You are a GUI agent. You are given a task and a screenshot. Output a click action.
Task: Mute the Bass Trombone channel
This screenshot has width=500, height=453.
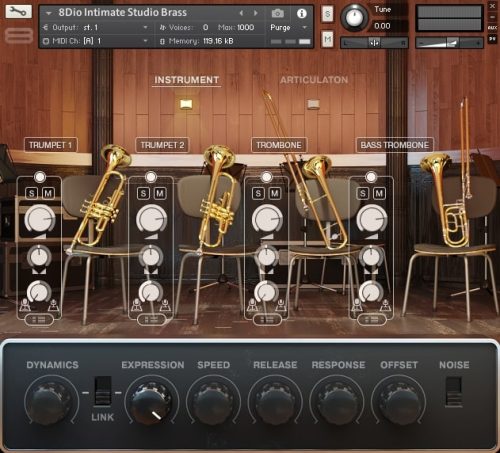[380, 193]
